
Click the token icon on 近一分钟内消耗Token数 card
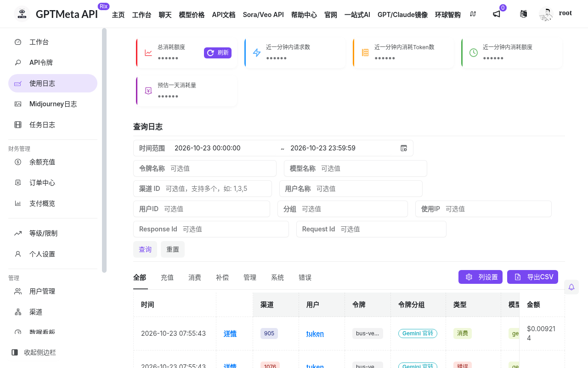tap(365, 52)
